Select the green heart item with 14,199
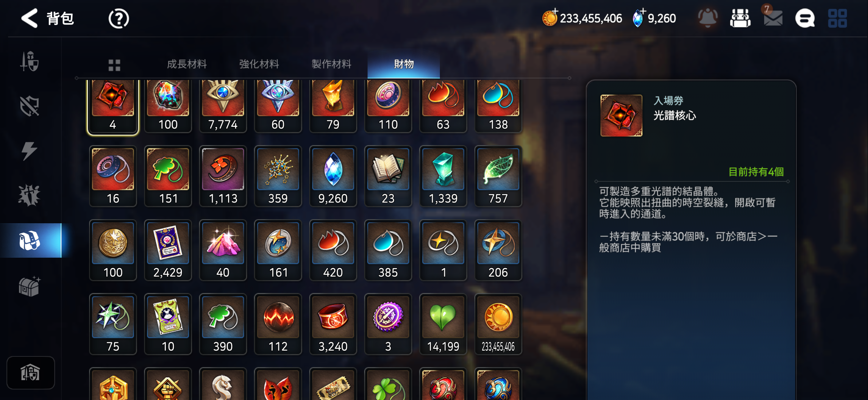 pos(443,324)
